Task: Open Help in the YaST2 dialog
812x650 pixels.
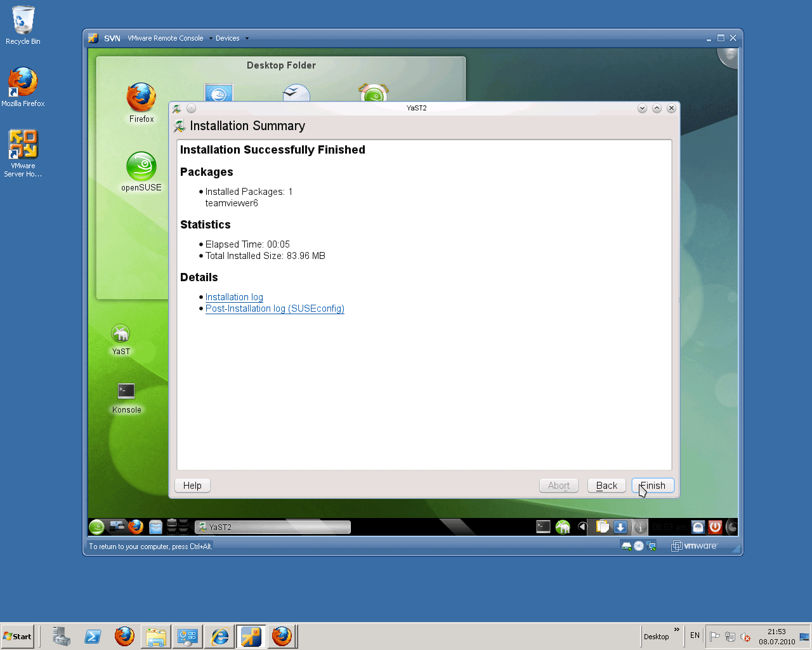Action: click(192, 486)
